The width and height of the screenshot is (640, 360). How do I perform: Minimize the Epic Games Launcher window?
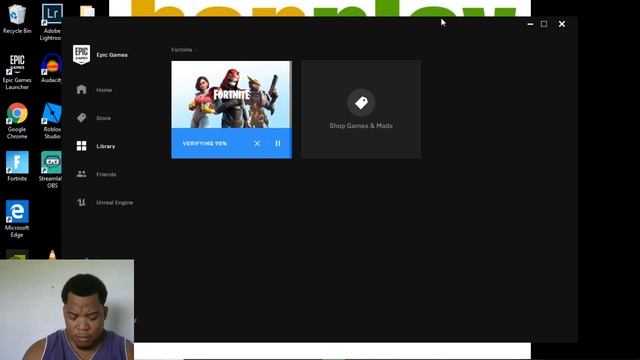point(530,24)
